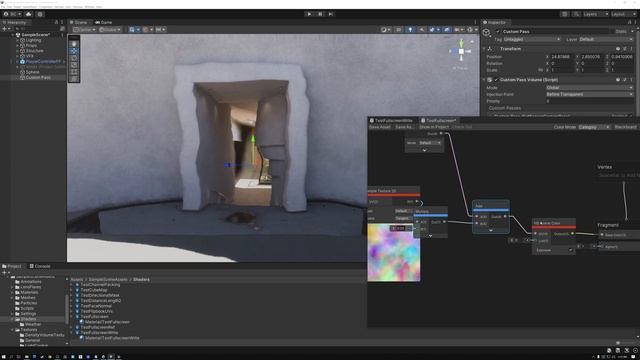This screenshot has height=360, width=640.
Task: Select the Transform tool in scene toolbar
Action: pos(74,78)
